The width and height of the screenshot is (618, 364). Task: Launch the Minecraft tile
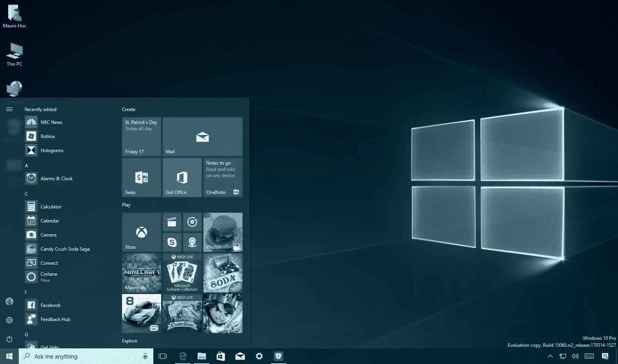tap(142, 273)
